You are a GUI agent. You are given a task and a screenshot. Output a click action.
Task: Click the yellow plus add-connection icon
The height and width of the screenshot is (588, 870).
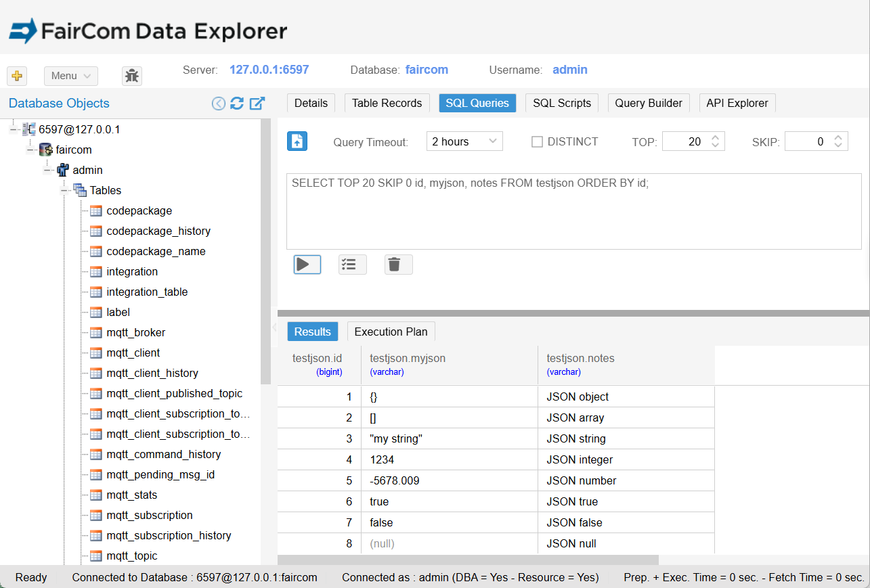pos(17,76)
